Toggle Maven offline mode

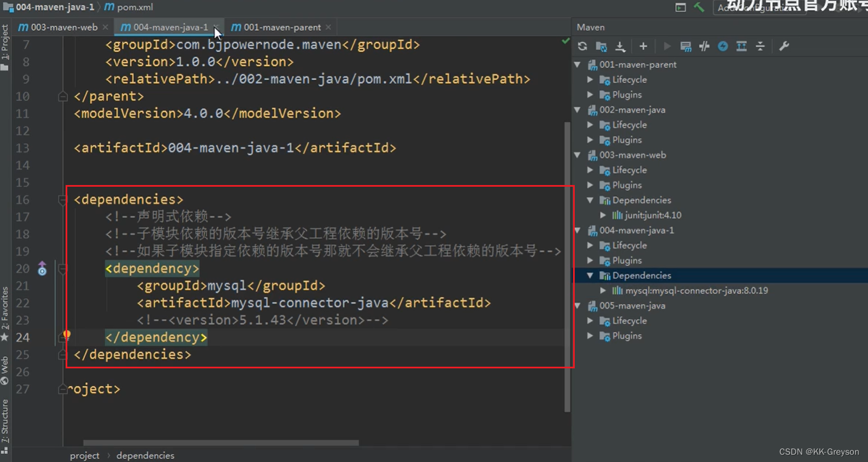coord(704,47)
